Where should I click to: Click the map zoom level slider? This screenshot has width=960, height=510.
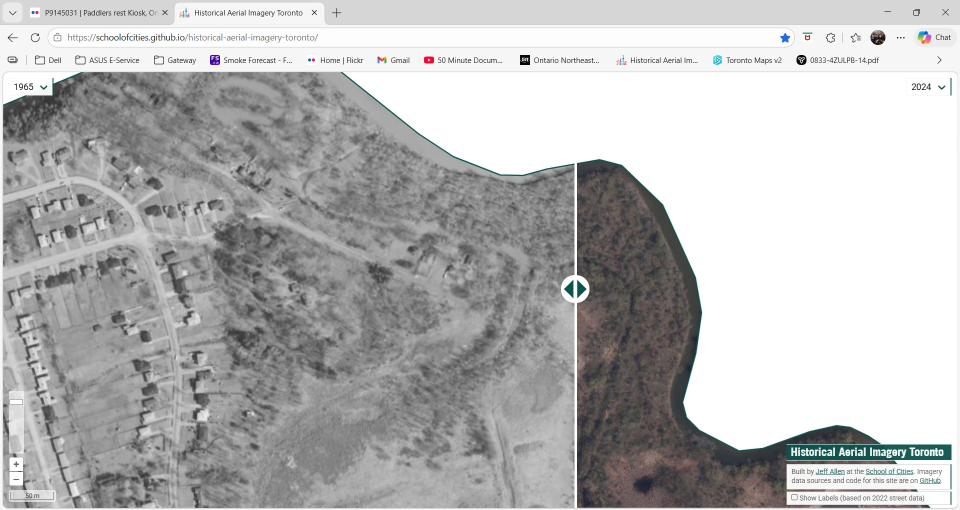point(16,425)
